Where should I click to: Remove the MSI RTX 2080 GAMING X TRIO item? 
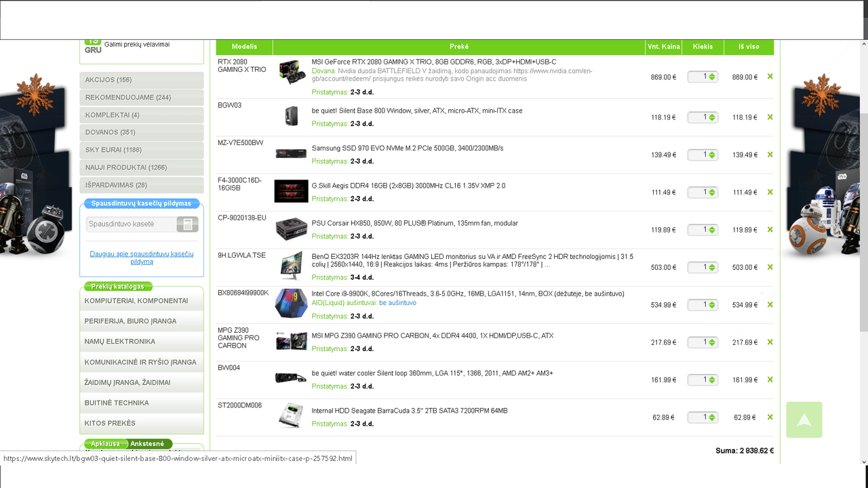click(770, 77)
